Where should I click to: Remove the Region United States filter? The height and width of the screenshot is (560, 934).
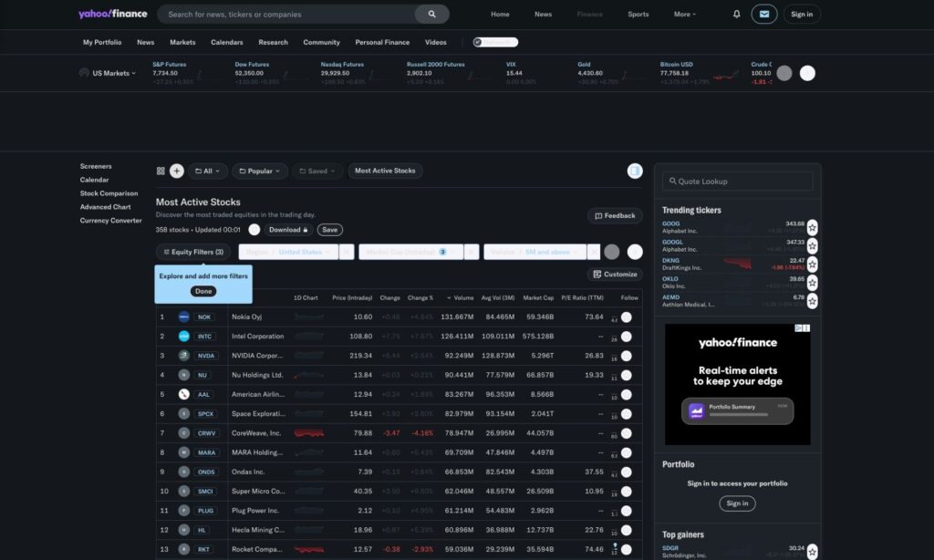347,252
